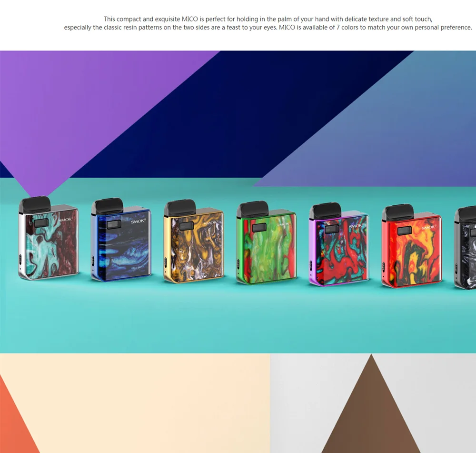Select the green-framed resin MICO device
The height and width of the screenshot is (453, 476).
266,243
